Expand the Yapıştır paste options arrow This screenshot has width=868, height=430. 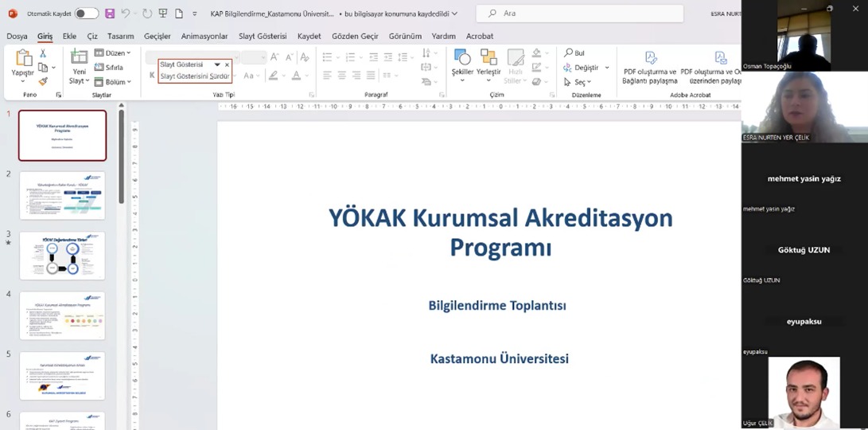tap(23, 80)
